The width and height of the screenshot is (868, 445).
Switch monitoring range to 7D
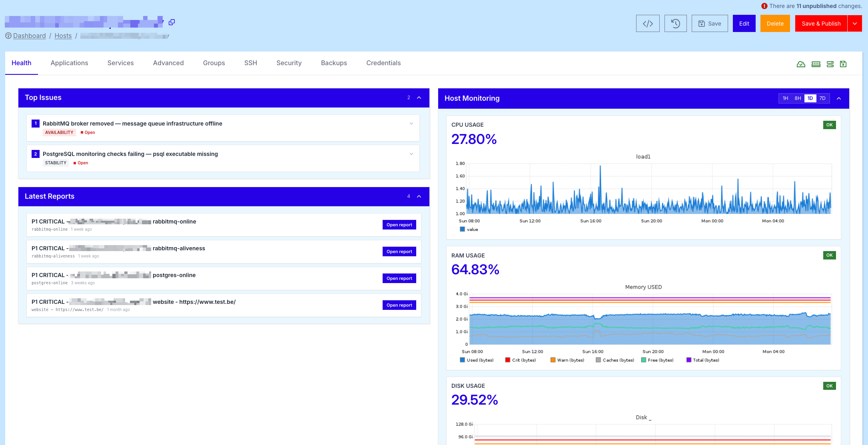pos(822,98)
